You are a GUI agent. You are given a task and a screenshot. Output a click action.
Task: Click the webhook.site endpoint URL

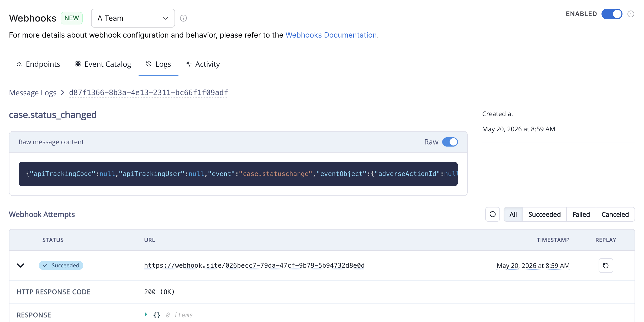(254, 266)
